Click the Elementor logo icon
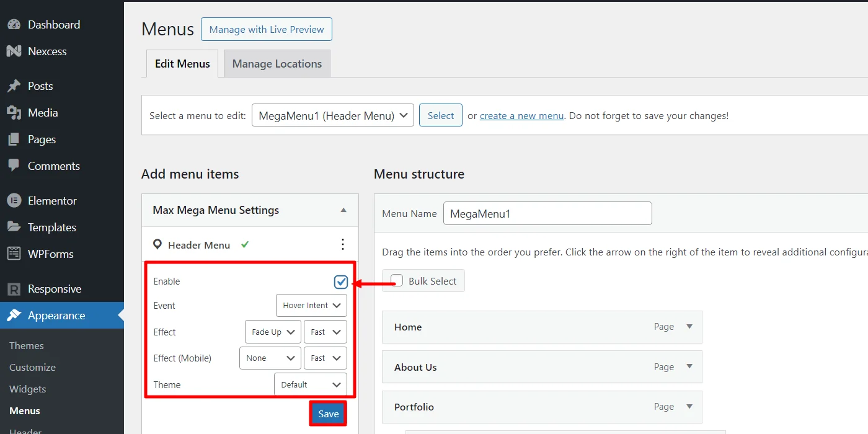The height and width of the screenshot is (434, 868). [x=14, y=201]
